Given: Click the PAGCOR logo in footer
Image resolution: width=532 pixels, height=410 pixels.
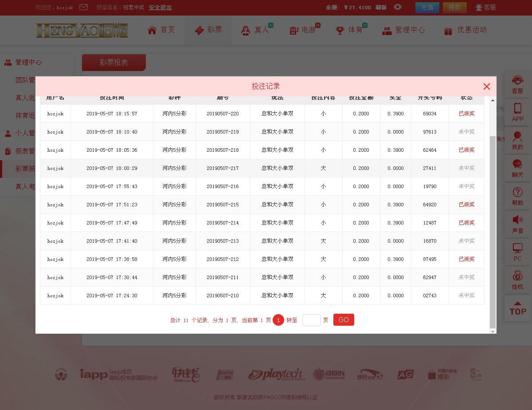Looking at the screenshot, I should (x=61, y=375).
